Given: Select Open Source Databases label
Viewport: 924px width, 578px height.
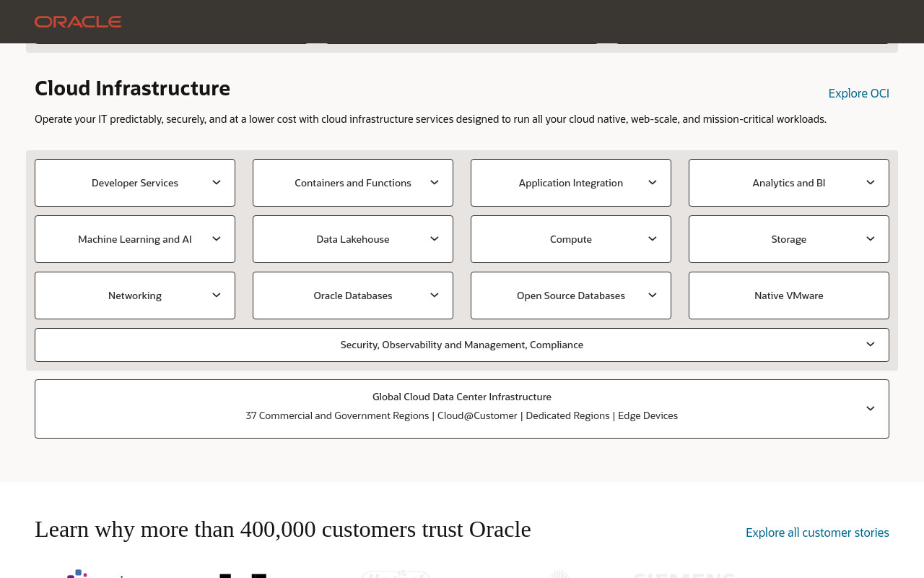Looking at the screenshot, I should (x=571, y=296).
